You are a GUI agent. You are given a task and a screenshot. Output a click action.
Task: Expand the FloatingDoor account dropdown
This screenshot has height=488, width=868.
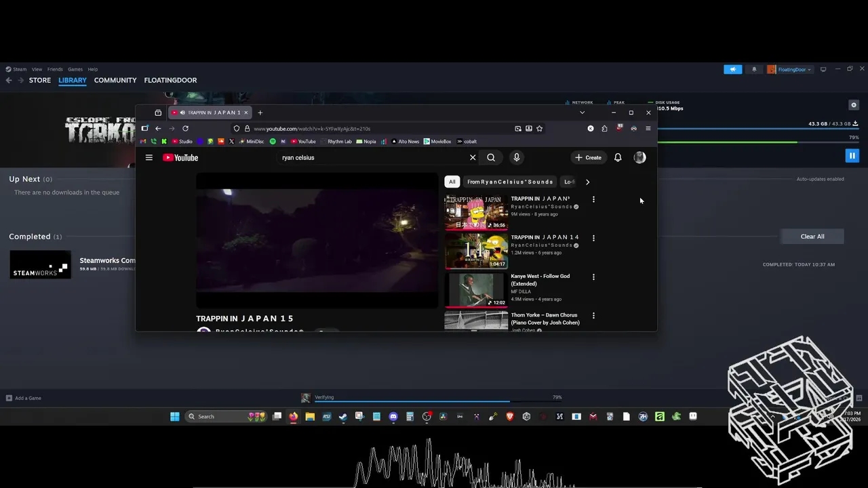tap(793, 69)
